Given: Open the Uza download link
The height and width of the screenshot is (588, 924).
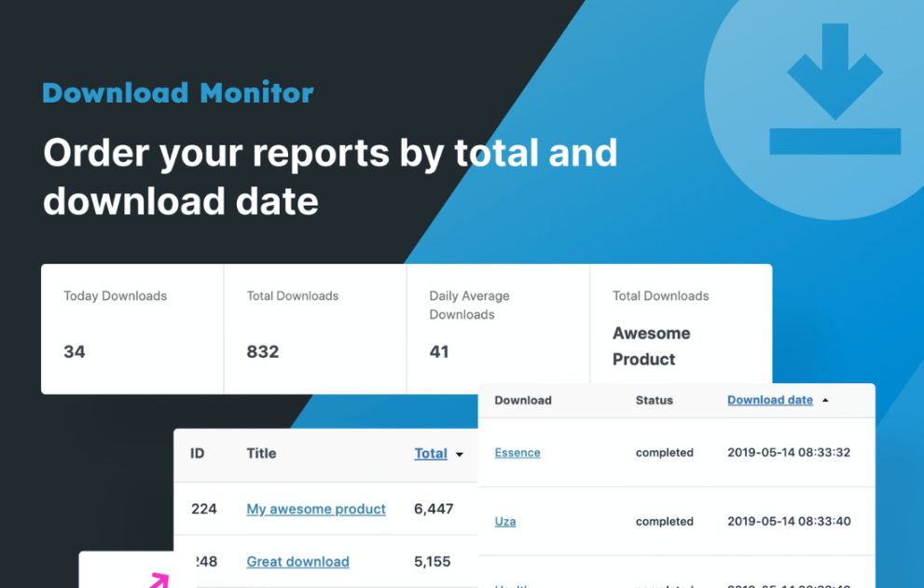Looking at the screenshot, I should pos(504,522).
